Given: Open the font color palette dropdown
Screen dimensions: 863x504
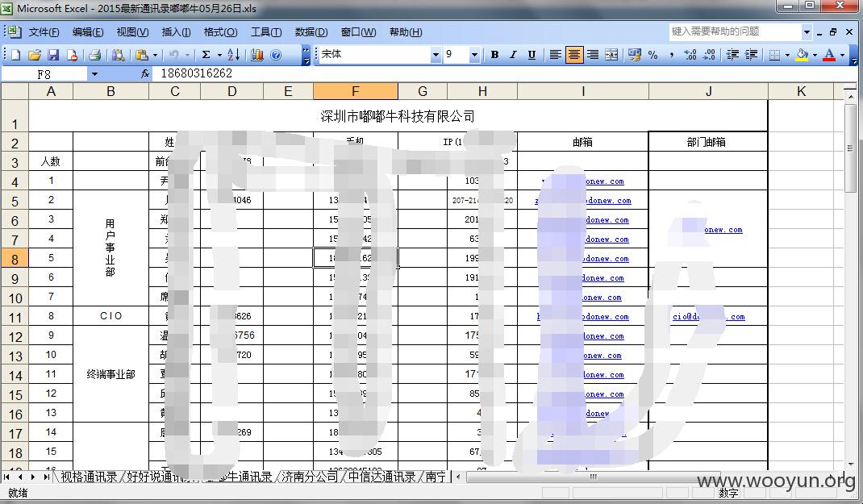Looking at the screenshot, I should (x=842, y=55).
